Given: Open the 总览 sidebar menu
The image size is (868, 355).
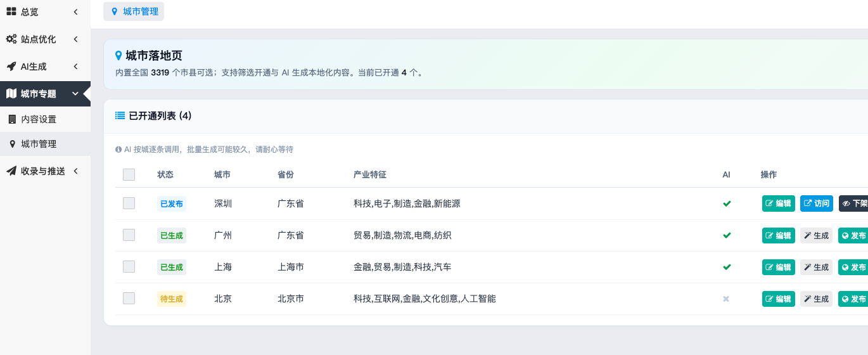Looking at the screenshot, I should (x=45, y=12).
